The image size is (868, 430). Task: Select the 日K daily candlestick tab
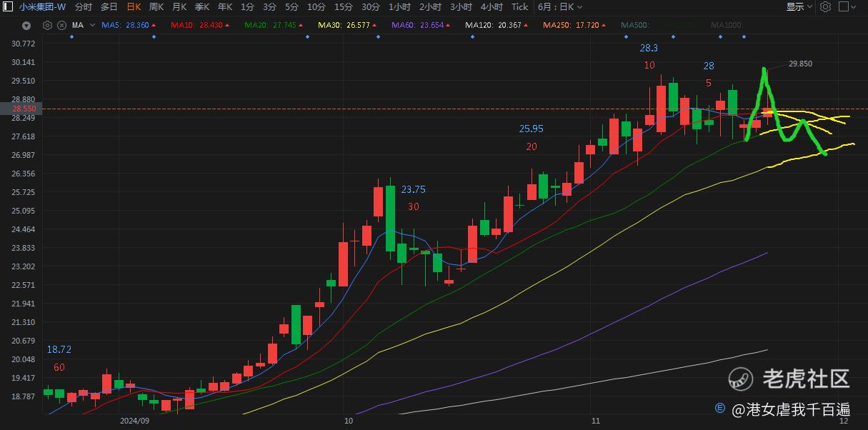[134, 6]
